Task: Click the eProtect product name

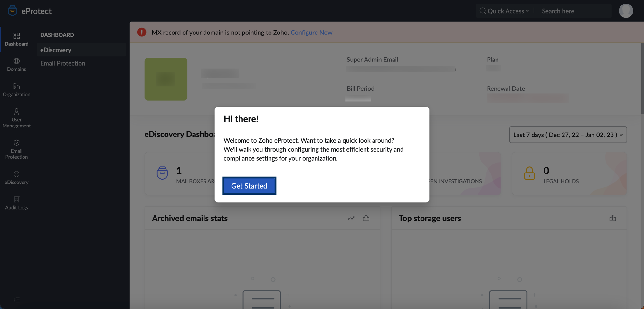Action: [x=36, y=11]
